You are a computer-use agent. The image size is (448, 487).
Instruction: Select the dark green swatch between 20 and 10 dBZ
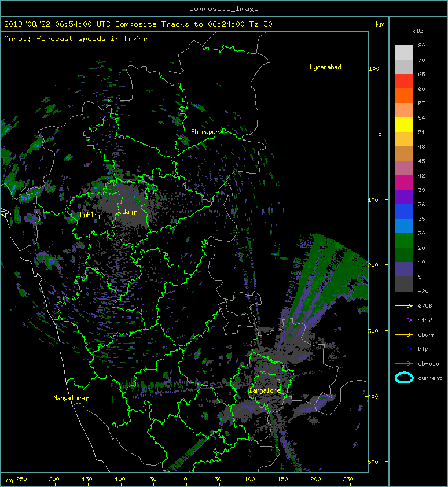point(404,254)
